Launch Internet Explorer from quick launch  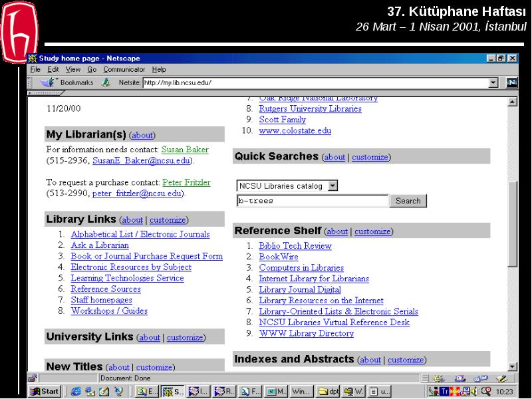pos(76,391)
